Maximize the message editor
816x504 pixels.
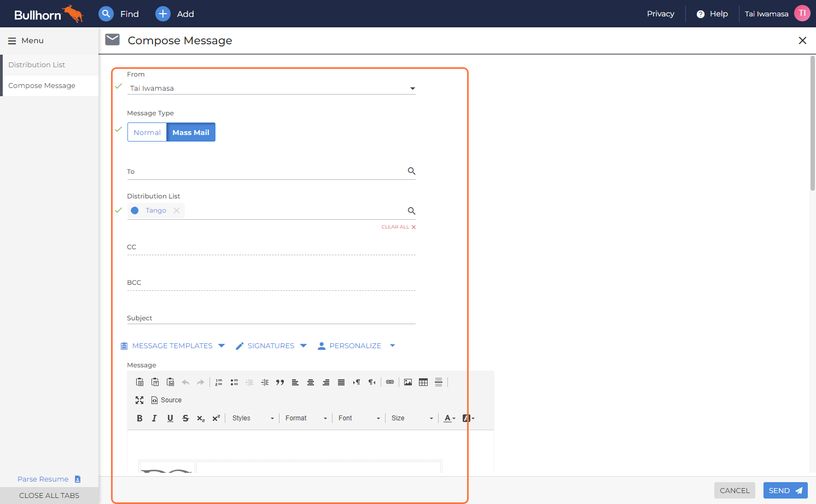click(x=139, y=400)
